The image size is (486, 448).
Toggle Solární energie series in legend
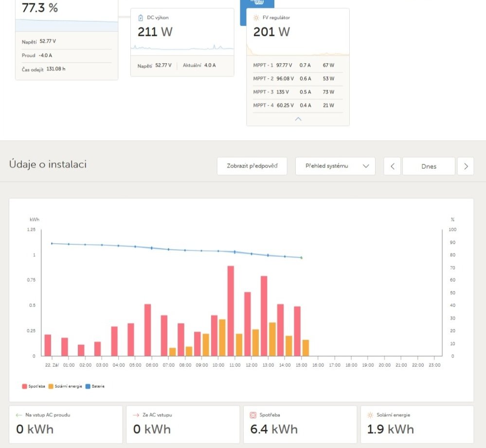coord(65,386)
